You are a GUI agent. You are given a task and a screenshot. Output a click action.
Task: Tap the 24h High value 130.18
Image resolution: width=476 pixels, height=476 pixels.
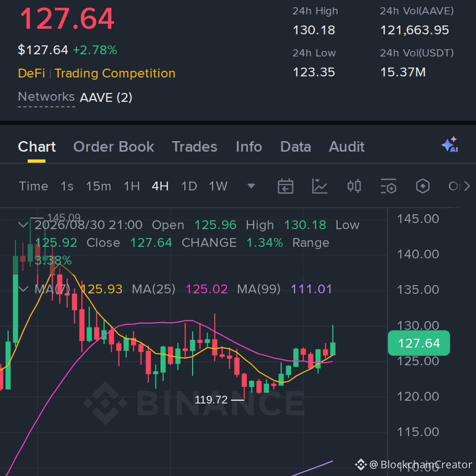pos(314,30)
